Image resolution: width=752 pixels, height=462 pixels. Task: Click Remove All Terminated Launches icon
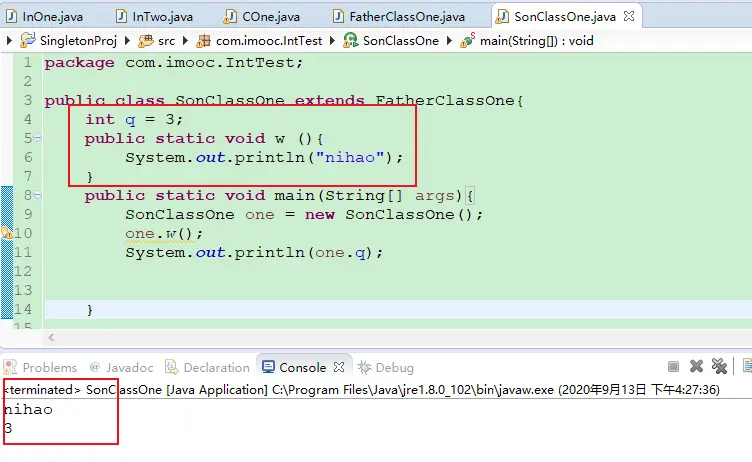pos(720,367)
